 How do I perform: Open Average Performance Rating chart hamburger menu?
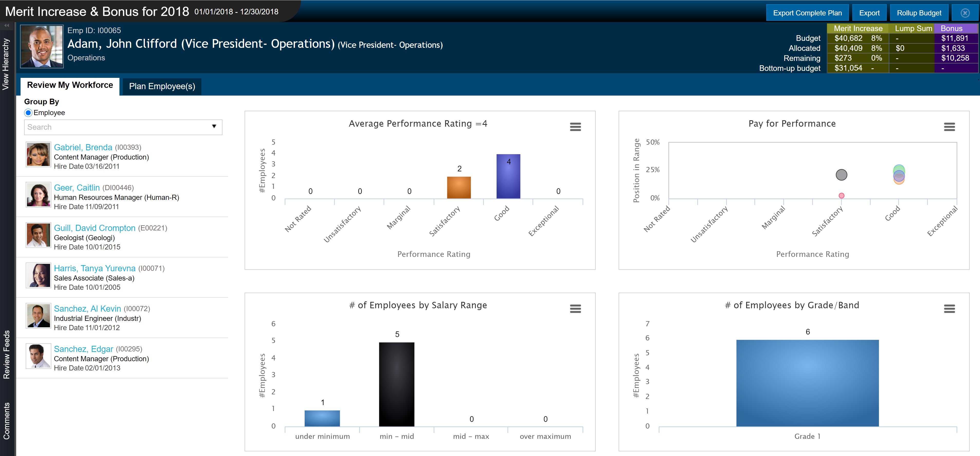(575, 127)
